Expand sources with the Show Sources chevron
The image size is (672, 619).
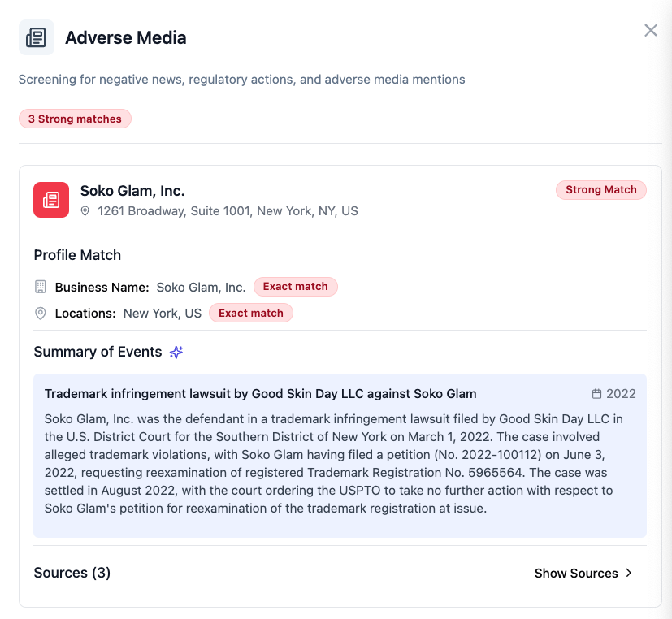[629, 573]
